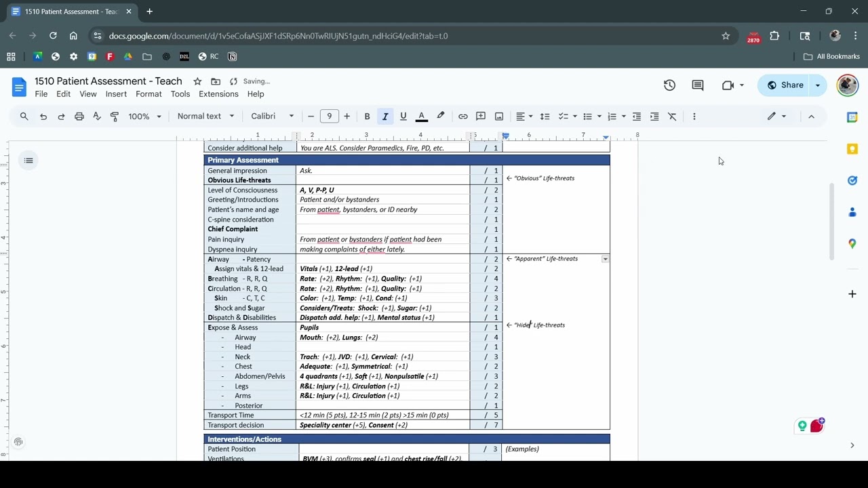The height and width of the screenshot is (488, 868).
Task: Click the Share button
Action: coord(784,85)
